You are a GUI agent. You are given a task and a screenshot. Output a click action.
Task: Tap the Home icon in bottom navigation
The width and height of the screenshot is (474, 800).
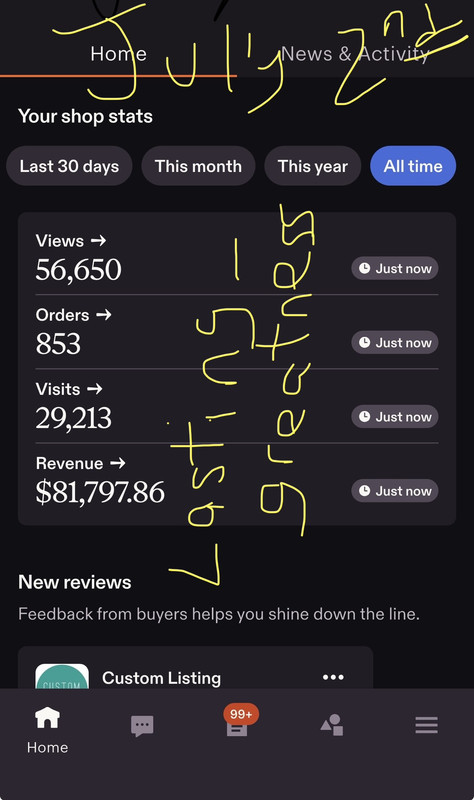point(47,718)
